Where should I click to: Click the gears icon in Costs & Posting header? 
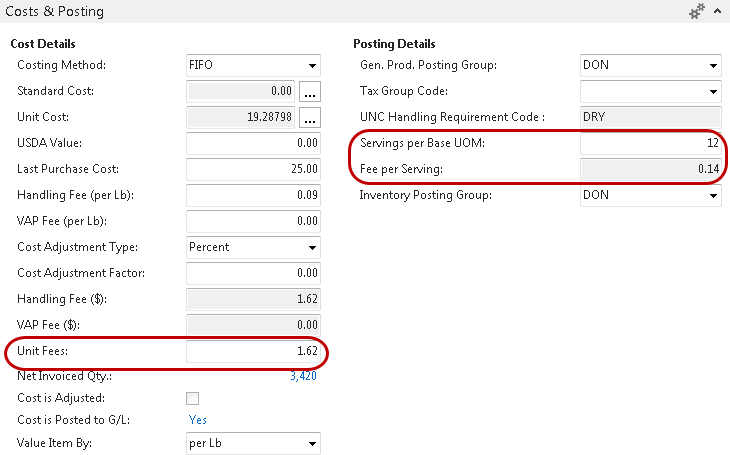pos(697,12)
